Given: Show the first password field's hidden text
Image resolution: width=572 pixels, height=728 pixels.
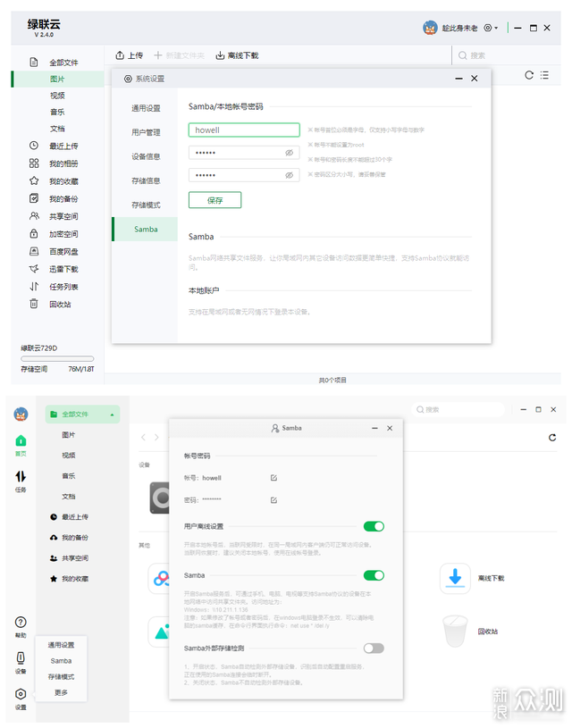Looking at the screenshot, I should (289, 153).
